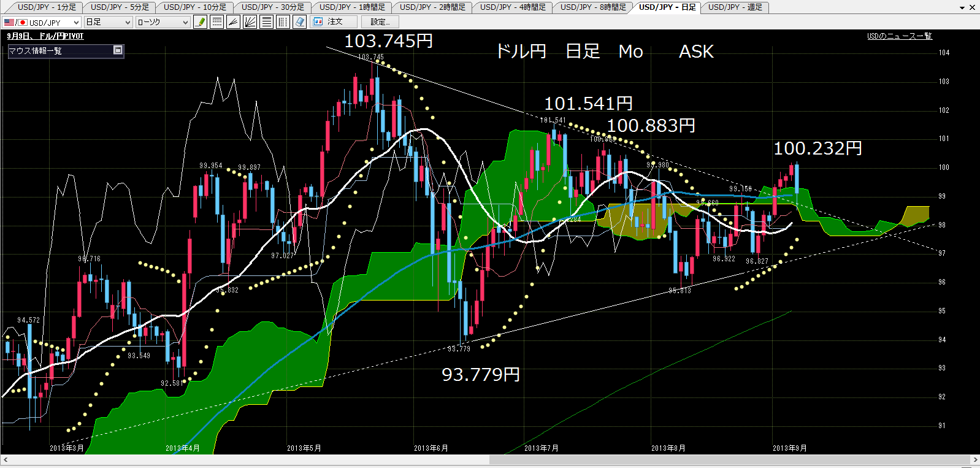The width and height of the screenshot is (980, 468).
Task: Click the 99.954 high price marker
Action: (211, 166)
